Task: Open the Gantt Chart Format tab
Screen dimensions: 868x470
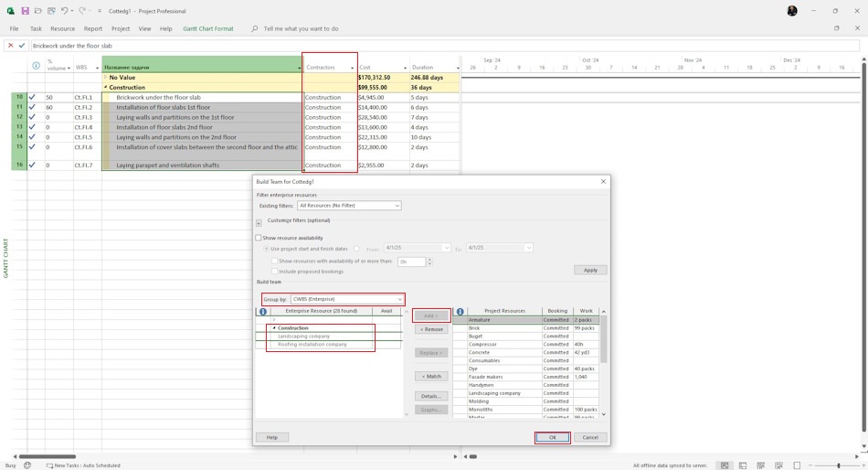Action: 208,28
